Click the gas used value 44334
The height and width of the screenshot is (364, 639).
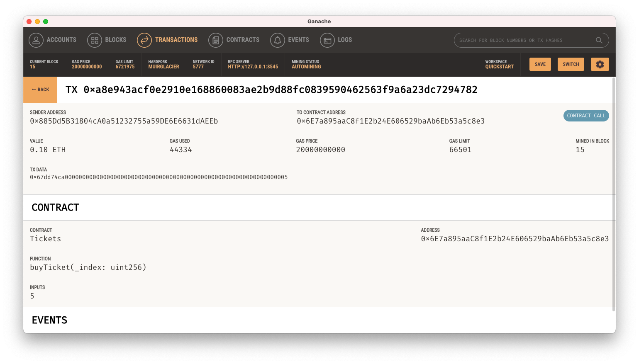pos(181,150)
